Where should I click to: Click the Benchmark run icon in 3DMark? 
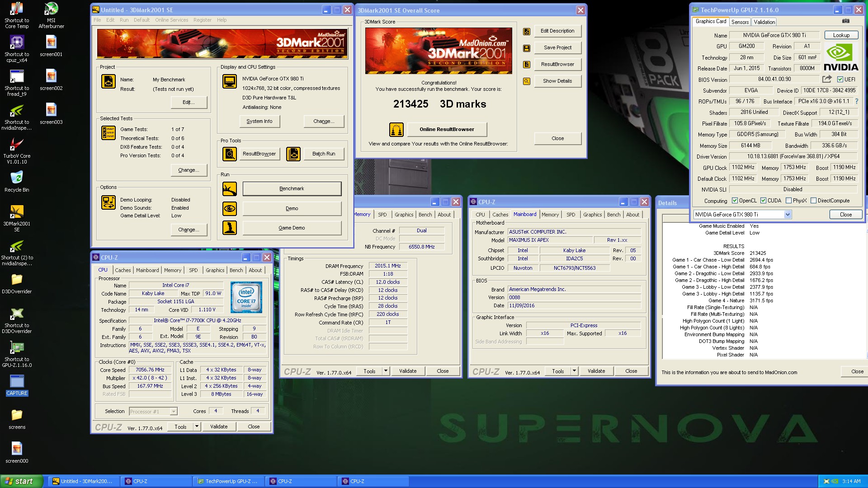[x=230, y=189]
